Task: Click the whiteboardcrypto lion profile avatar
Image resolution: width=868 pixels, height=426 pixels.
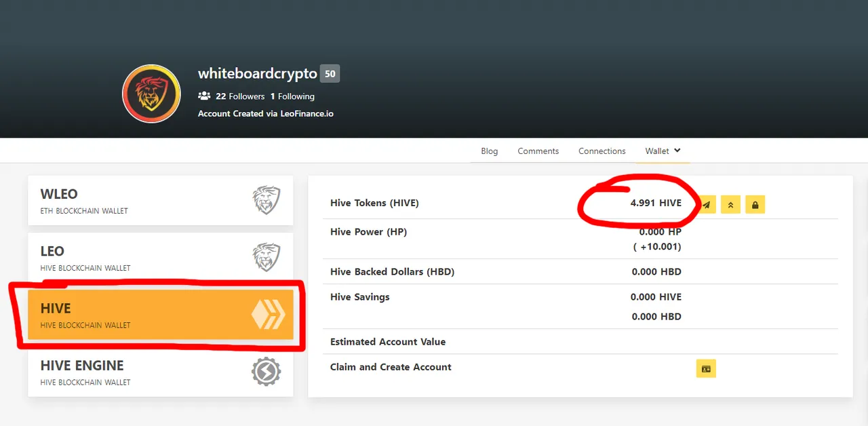Action: pos(151,94)
